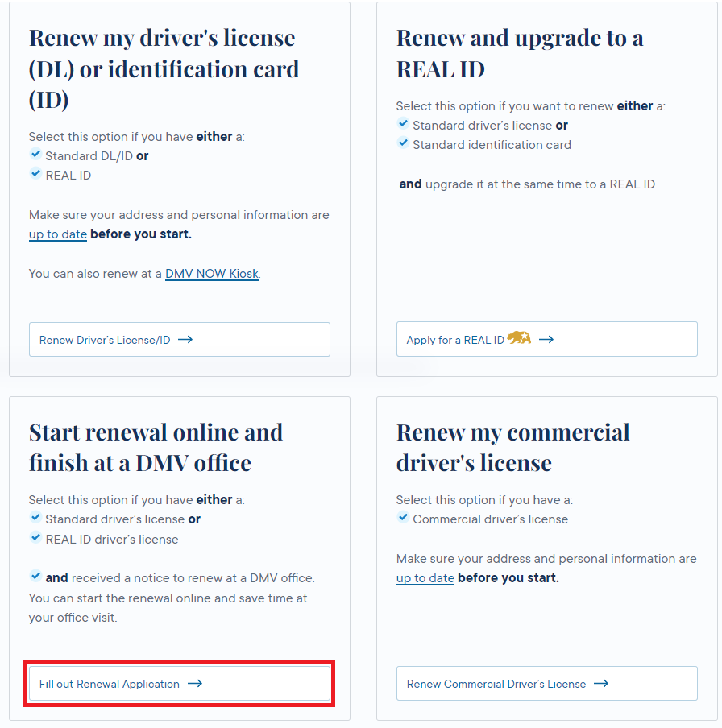
Task: Click heading 'Start renewal online and finish at a DMV office'
Action: pos(156,448)
